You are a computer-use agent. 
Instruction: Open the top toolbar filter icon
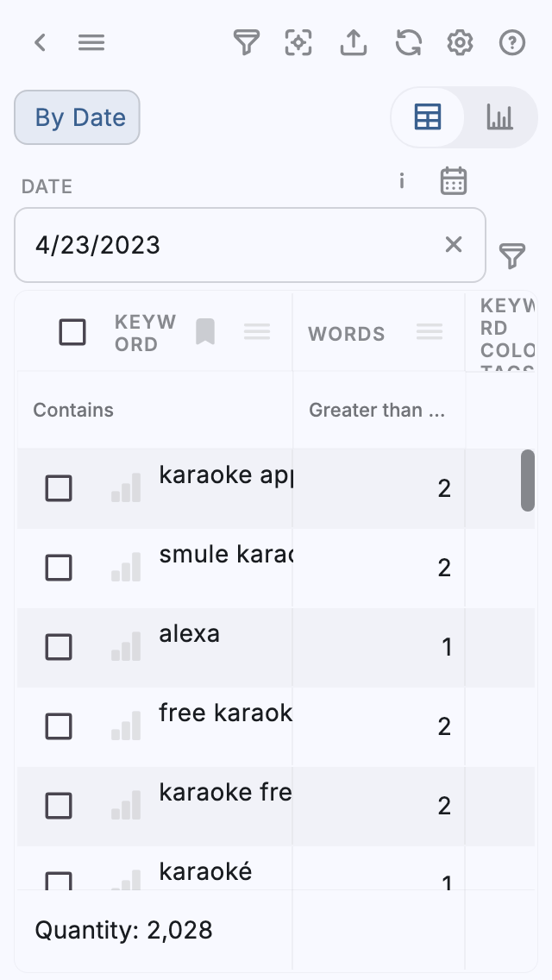click(x=247, y=42)
